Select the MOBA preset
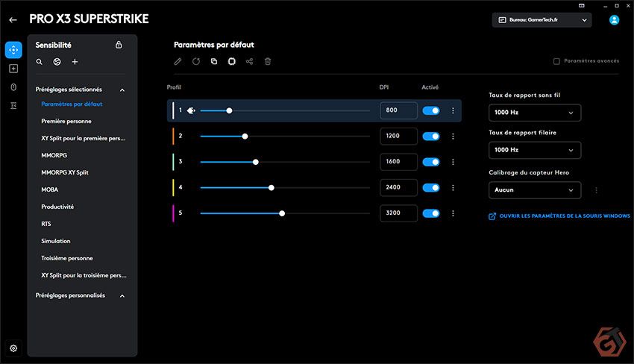Image resolution: width=634 pixels, height=364 pixels. pos(50,189)
